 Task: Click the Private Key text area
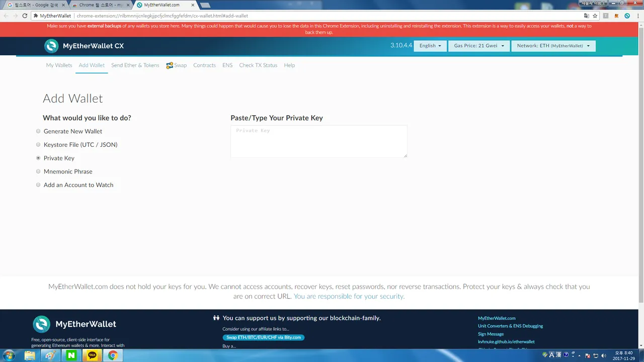point(319,141)
